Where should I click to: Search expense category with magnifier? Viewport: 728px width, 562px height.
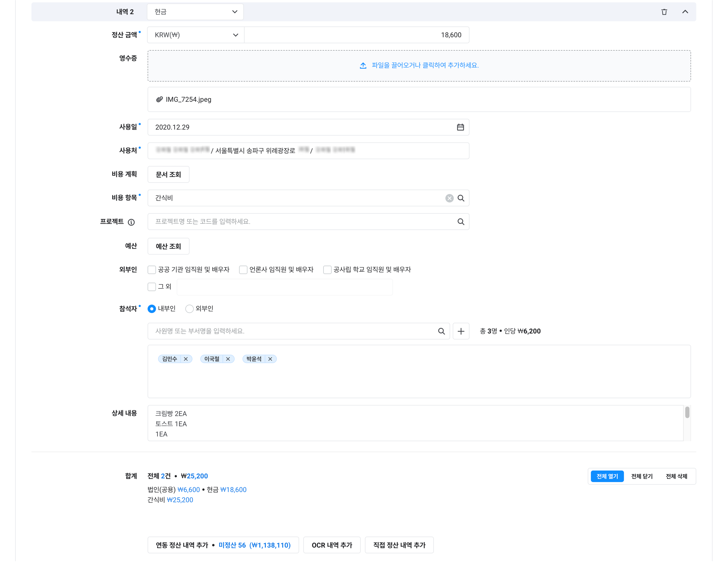coord(461,198)
